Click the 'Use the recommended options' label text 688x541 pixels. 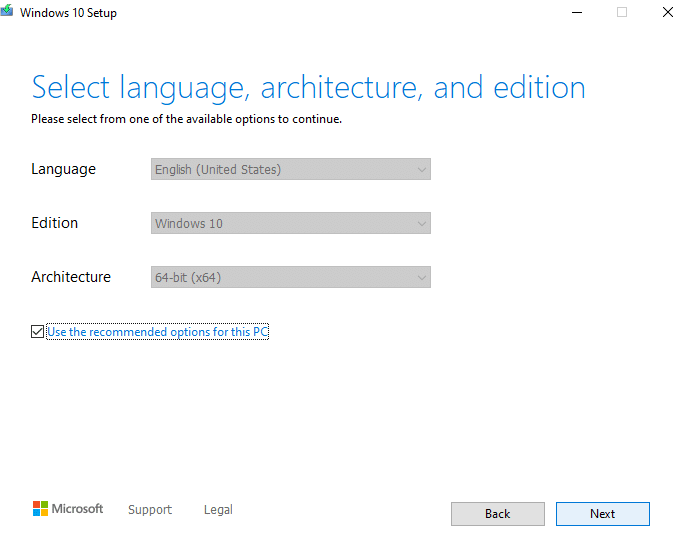click(x=158, y=332)
